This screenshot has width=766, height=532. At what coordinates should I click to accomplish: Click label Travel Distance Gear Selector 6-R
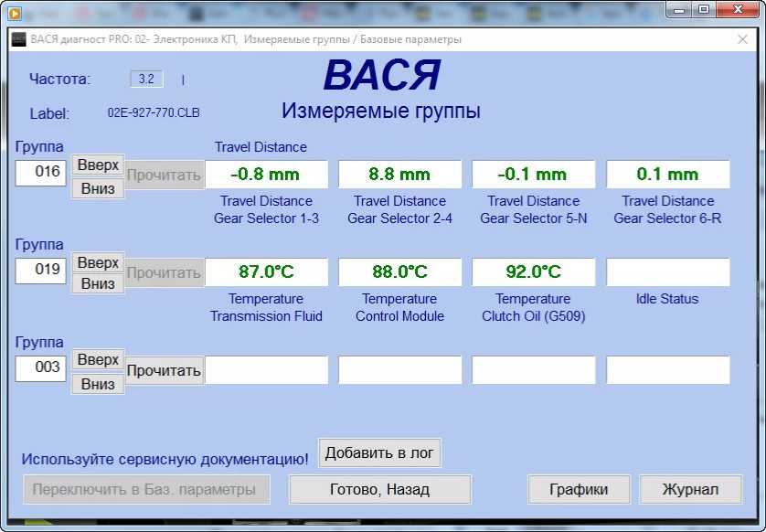coord(668,209)
